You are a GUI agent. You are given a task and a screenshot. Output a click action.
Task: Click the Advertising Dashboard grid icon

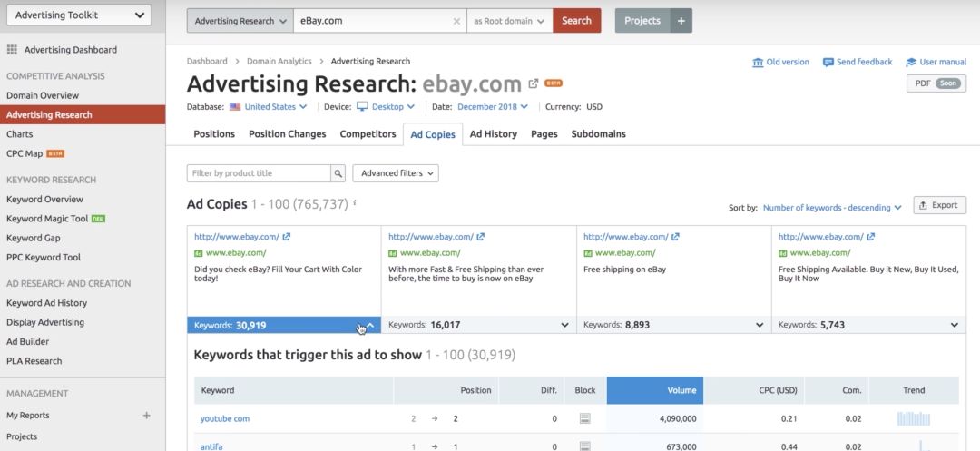pyautogui.click(x=12, y=50)
